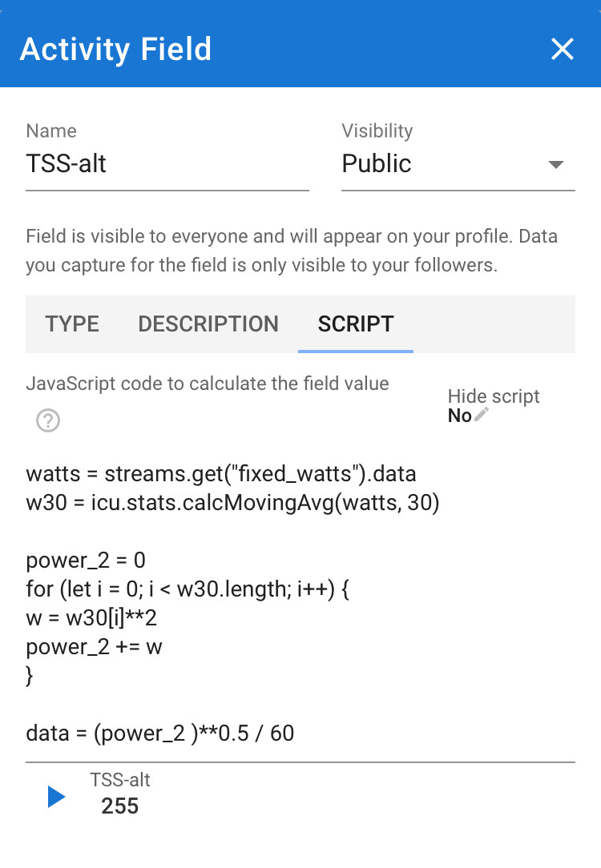Image resolution: width=601 pixels, height=868 pixels.
Task: Place cursor on the streams.get fixed_watts line
Action: [x=221, y=474]
